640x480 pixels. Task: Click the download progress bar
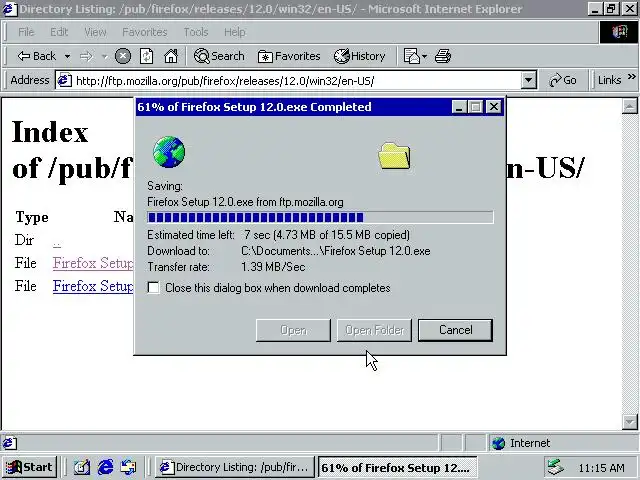(x=320, y=217)
